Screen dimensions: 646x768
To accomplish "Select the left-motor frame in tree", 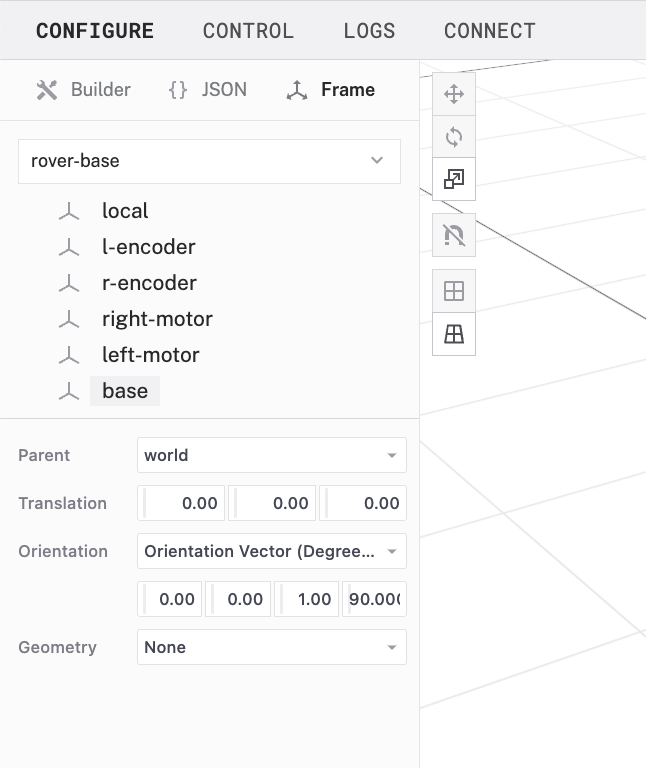I will (x=150, y=355).
